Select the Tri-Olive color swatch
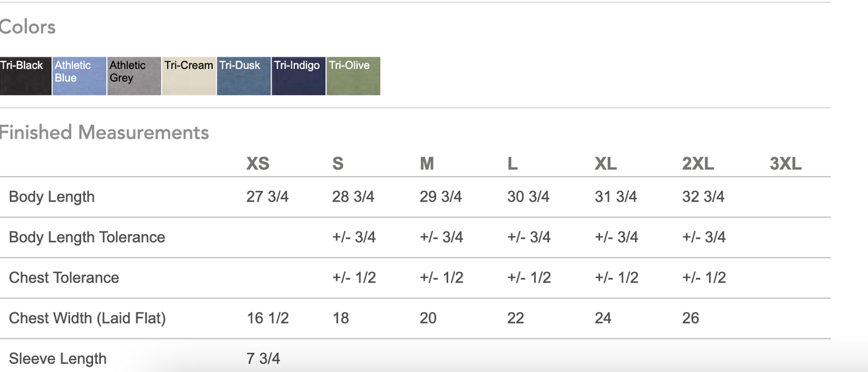 pos(353,76)
